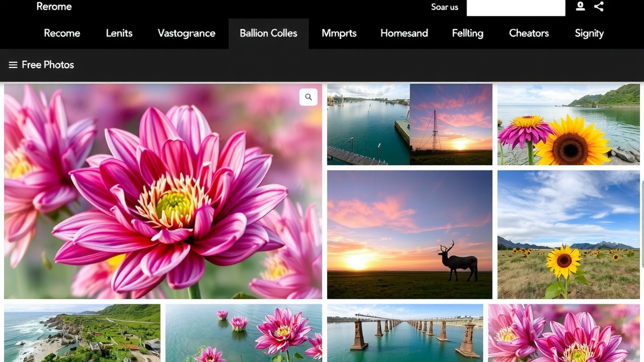Click inside the search input box
The width and height of the screenshot is (644, 362).
516,7
